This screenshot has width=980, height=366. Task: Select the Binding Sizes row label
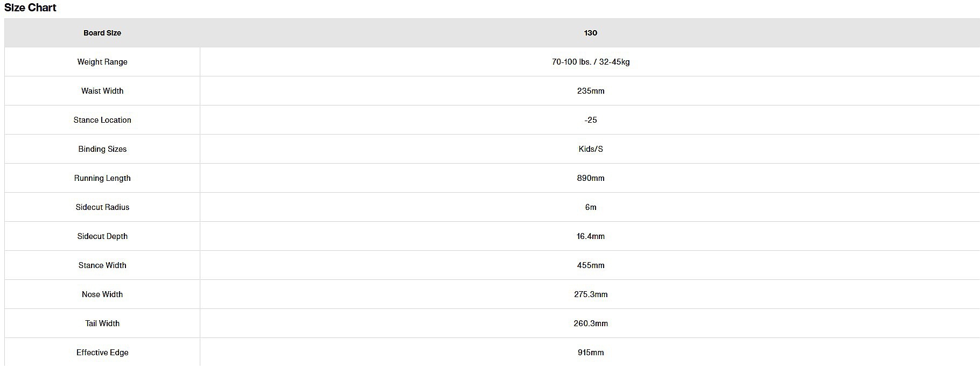[x=102, y=149]
